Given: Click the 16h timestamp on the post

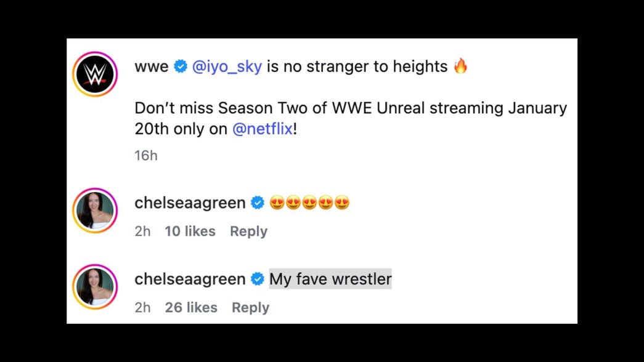Looking at the screenshot, I should click(x=145, y=155).
